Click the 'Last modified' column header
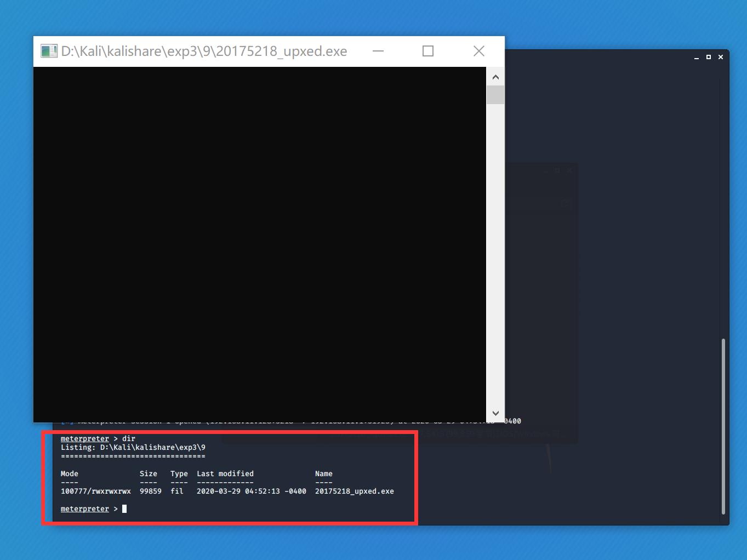Image resolution: width=747 pixels, height=560 pixels. [225, 474]
